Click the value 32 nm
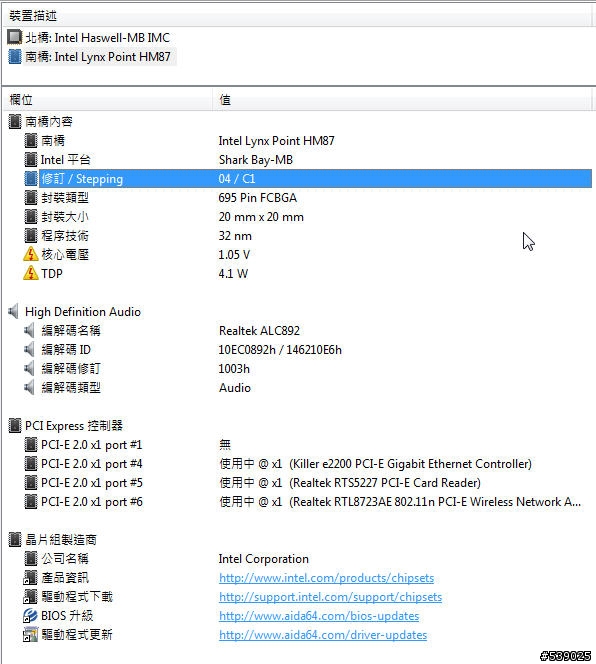The image size is (596, 664). coord(235,236)
